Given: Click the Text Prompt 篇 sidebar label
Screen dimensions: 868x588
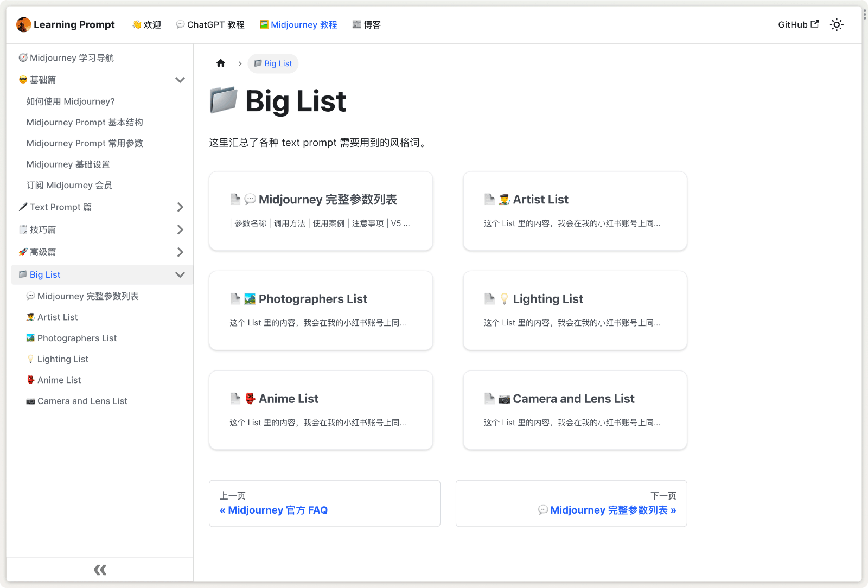Looking at the screenshot, I should [61, 207].
